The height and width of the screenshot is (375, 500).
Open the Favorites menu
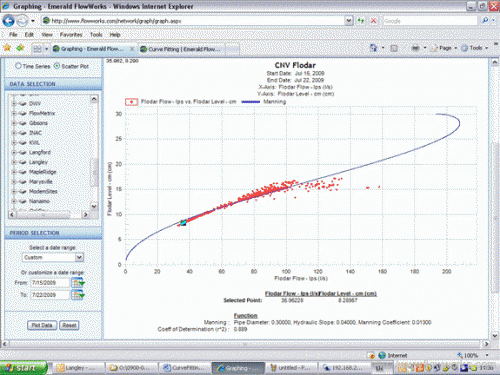(71, 35)
